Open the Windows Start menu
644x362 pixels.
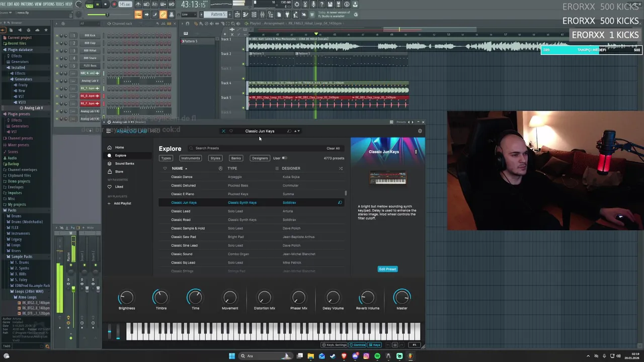tap(232, 356)
